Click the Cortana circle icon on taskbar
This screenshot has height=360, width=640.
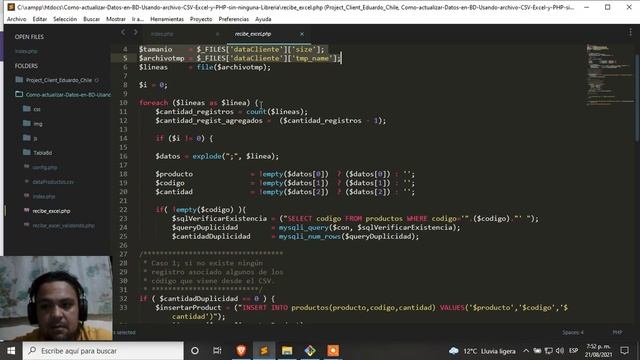[195, 351]
